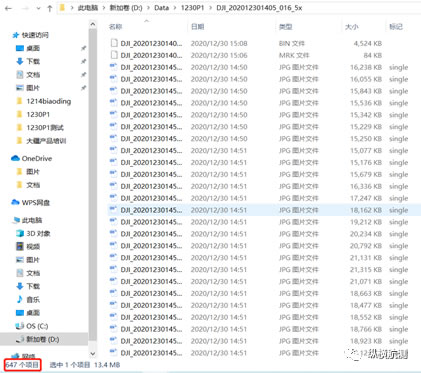Screen dimensions: 421x373
Task: Click the 1230P1 breadcrumb segment
Action: tap(192, 8)
